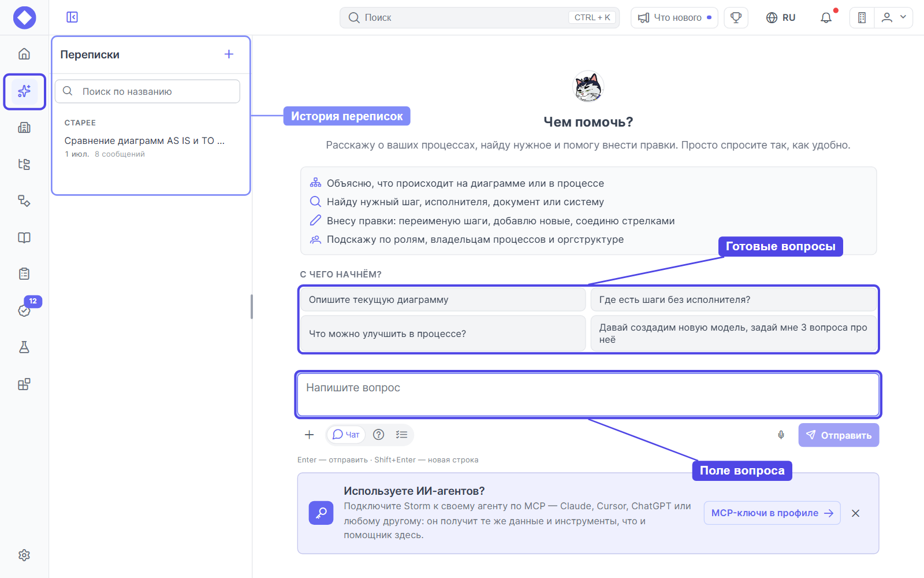Open MCP-ключи в профиле link

[772, 513]
